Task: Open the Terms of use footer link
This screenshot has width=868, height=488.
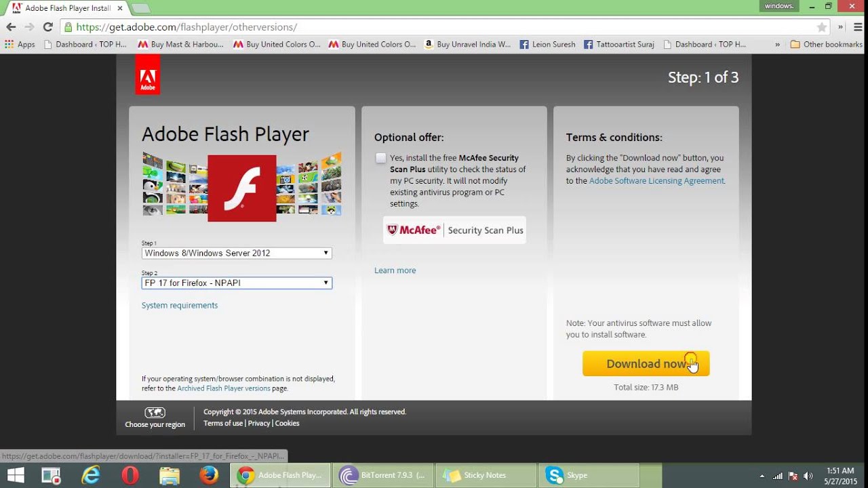Action: coord(223,423)
